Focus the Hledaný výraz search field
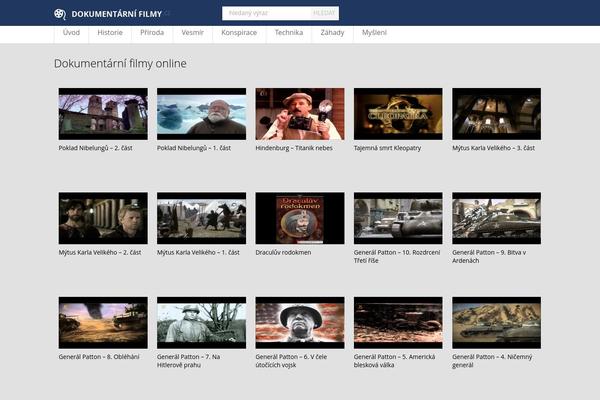Image resolution: width=600 pixels, height=400 pixels. click(266, 13)
